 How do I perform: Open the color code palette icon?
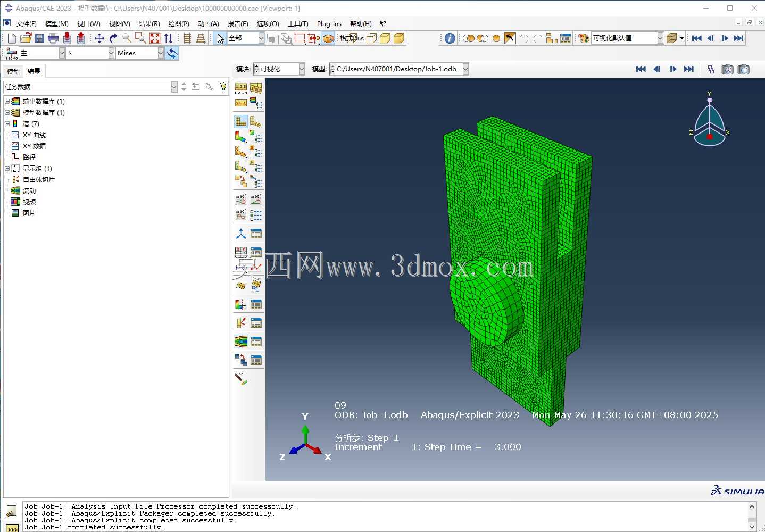pos(584,38)
